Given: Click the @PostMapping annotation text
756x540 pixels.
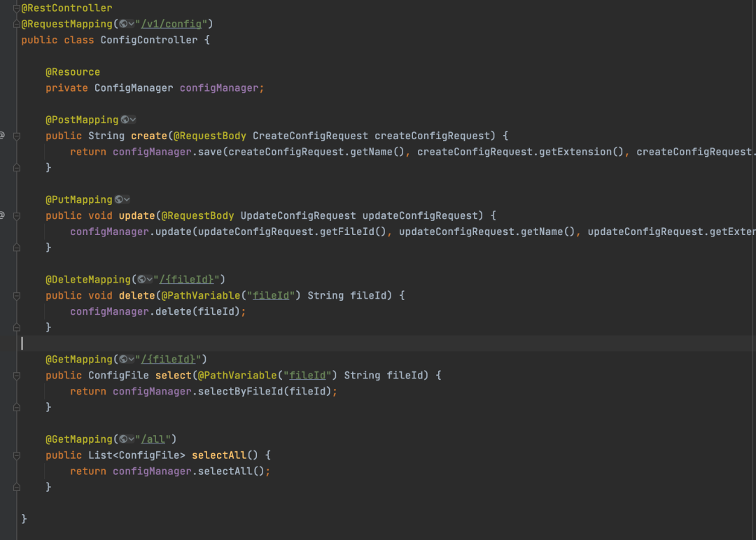Looking at the screenshot, I should (82, 120).
